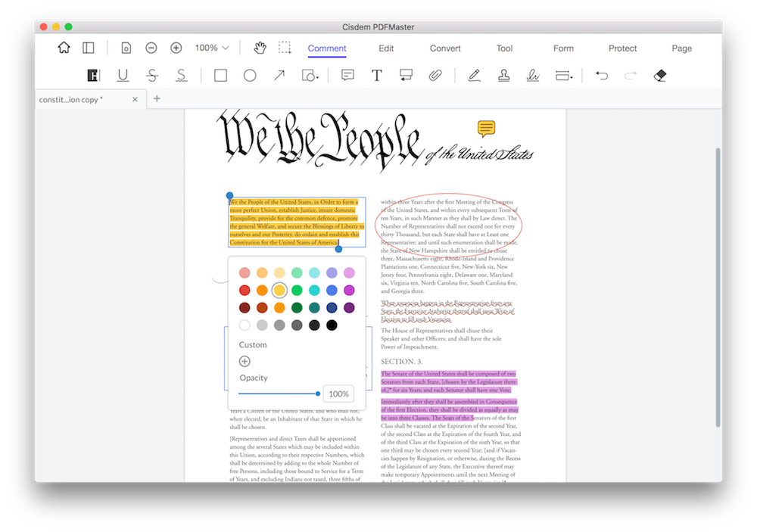Pick the light purple color swatch
The width and height of the screenshot is (757, 532).
pos(332,272)
